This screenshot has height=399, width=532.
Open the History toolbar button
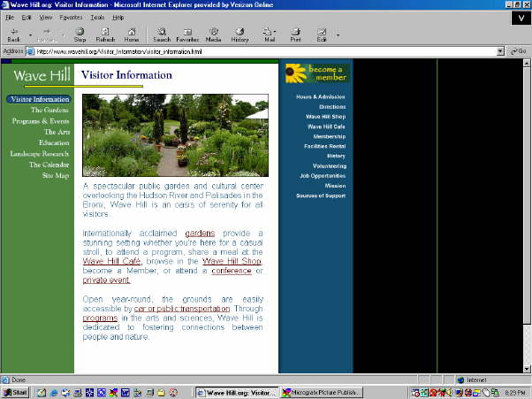click(x=239, y=35)
